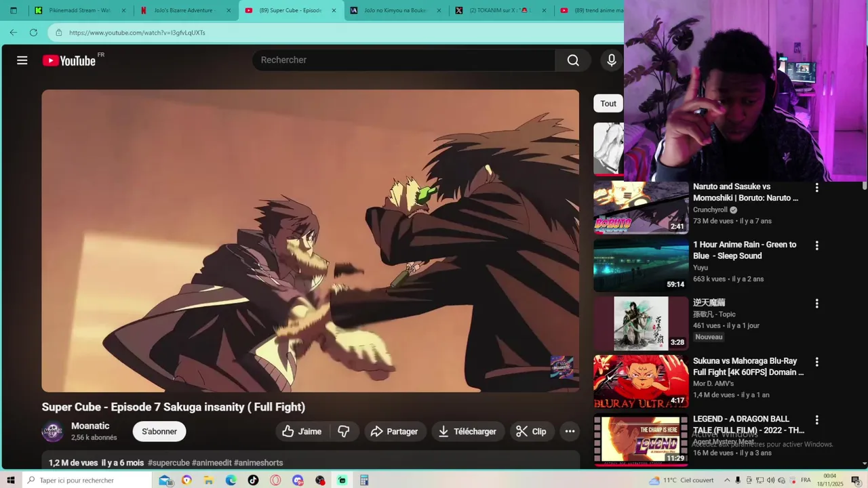The width and height of the screenshot is (868, 488).
Task: Click the site info lock icon
Action: [x=59, y=33]
